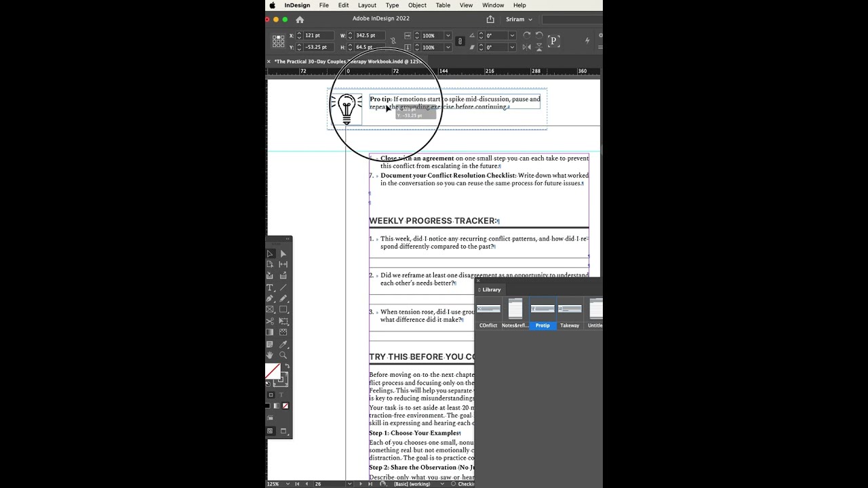Toggle formatting affects text button
The width and height of the screenshot is (868, 488).
pyautogui.click(x=281, y=395)
